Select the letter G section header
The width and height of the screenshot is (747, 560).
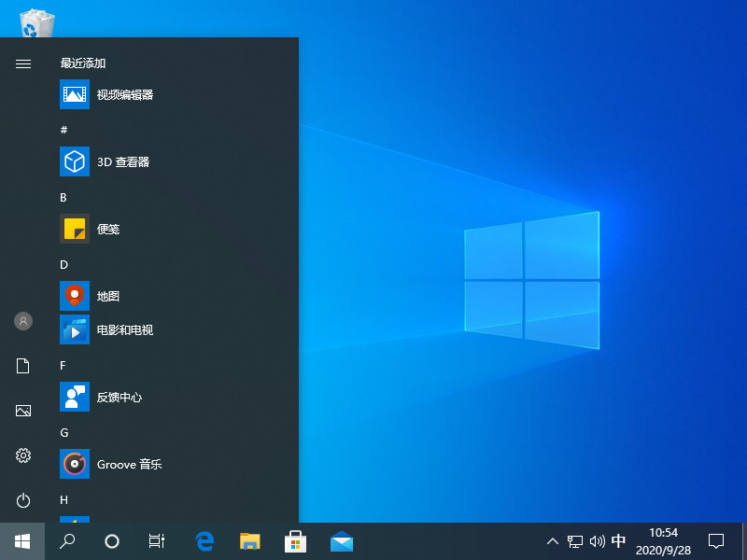64,432
